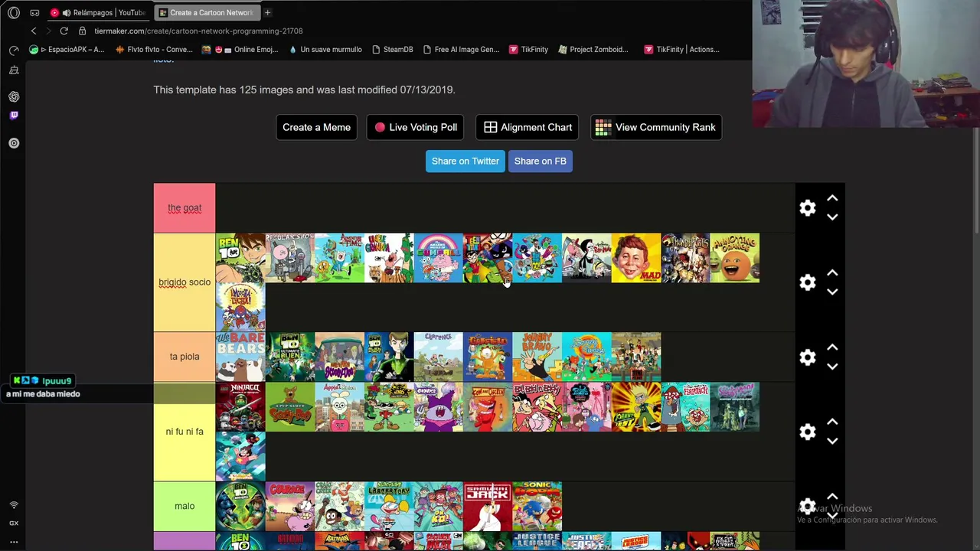The width and height of the screenshot is (980, 551).
Task: Open the Opera menu logo
Action: 14,12
